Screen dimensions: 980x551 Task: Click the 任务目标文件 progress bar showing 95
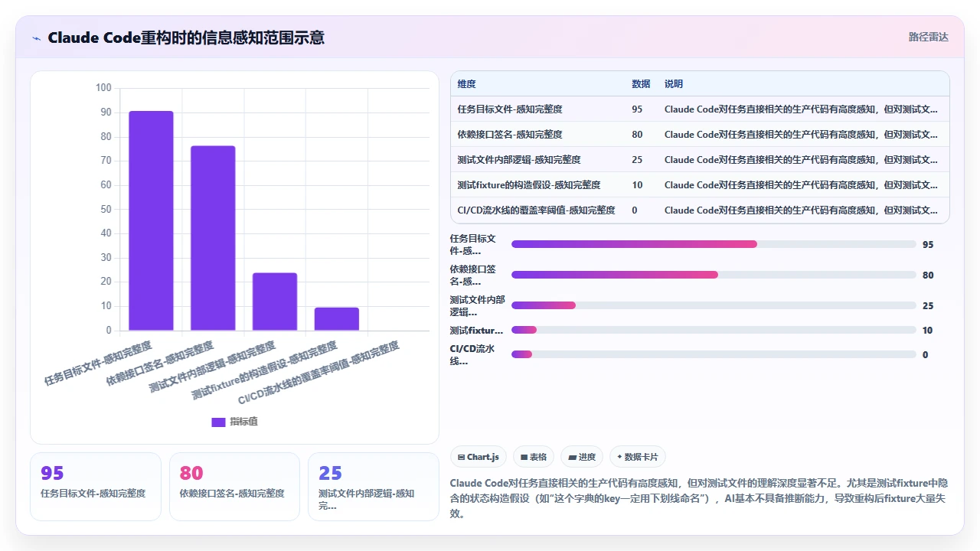714,244
